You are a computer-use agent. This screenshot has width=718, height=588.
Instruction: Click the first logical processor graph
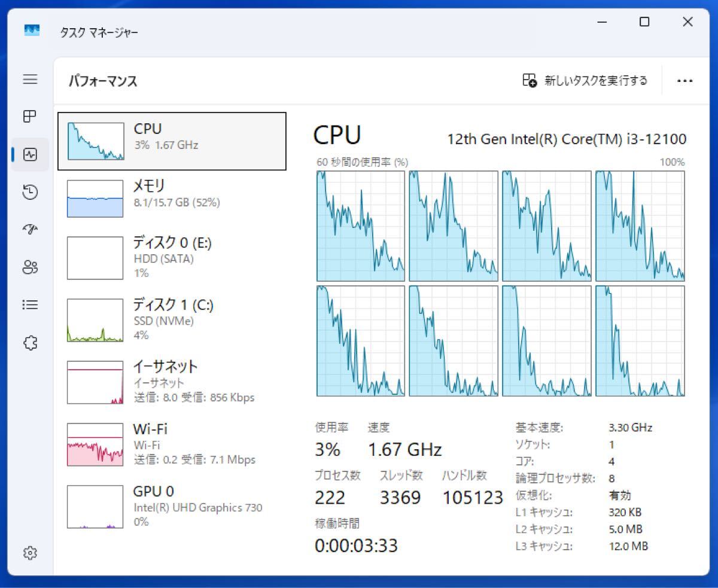point(361,226)
